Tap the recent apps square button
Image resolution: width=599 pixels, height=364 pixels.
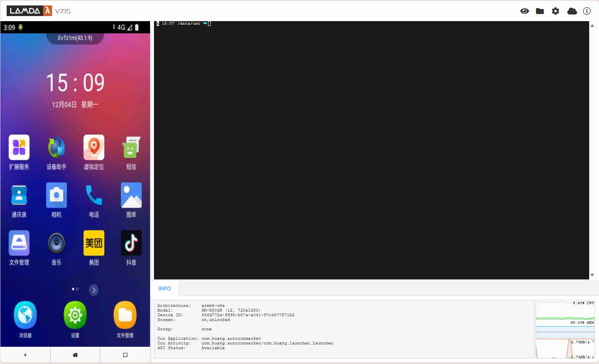point(125,355)
